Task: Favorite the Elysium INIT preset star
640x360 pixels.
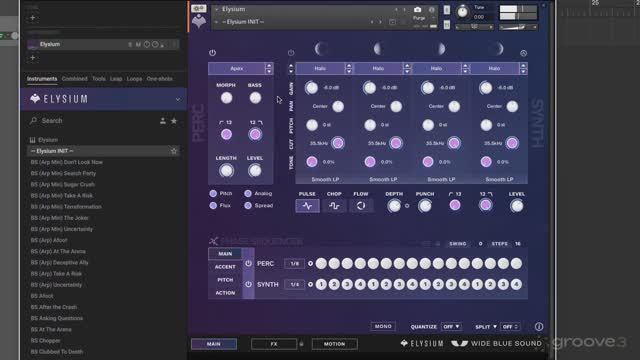Action: pyautogui.click(x=174, y=151)
